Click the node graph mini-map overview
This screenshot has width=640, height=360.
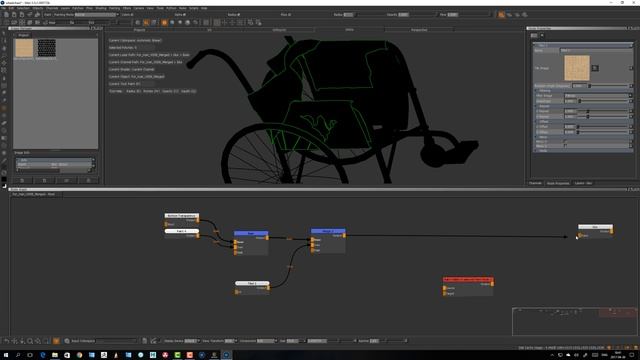[x=575, y=321]
